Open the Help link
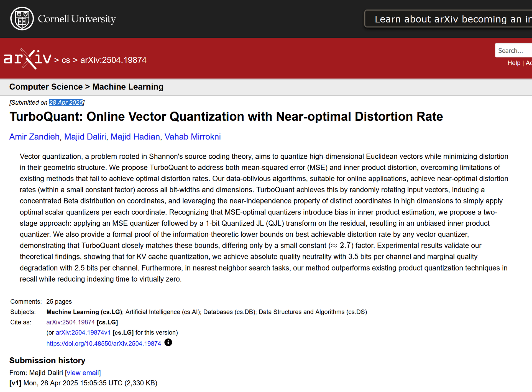The image size is (532, 392). (514, 63)
